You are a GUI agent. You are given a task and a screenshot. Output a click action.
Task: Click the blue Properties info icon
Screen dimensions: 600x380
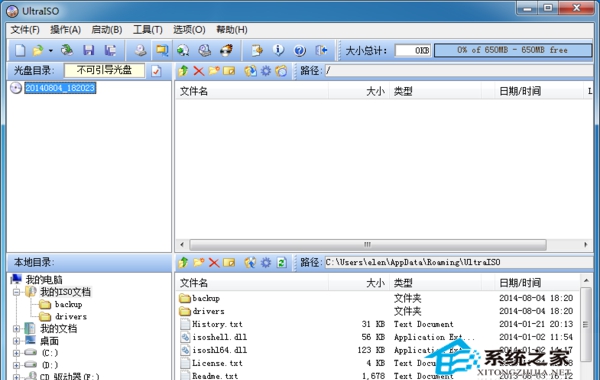[278, 50]
